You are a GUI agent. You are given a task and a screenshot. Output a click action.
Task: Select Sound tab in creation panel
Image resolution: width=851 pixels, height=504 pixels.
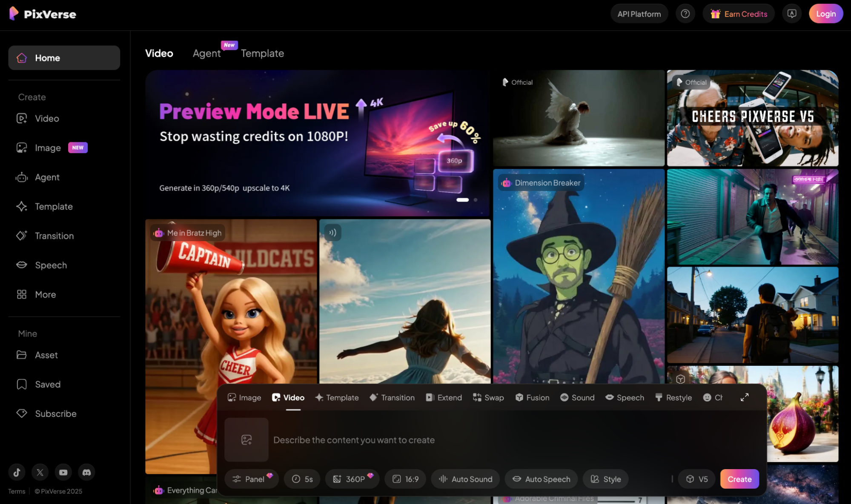coord(577,397)
